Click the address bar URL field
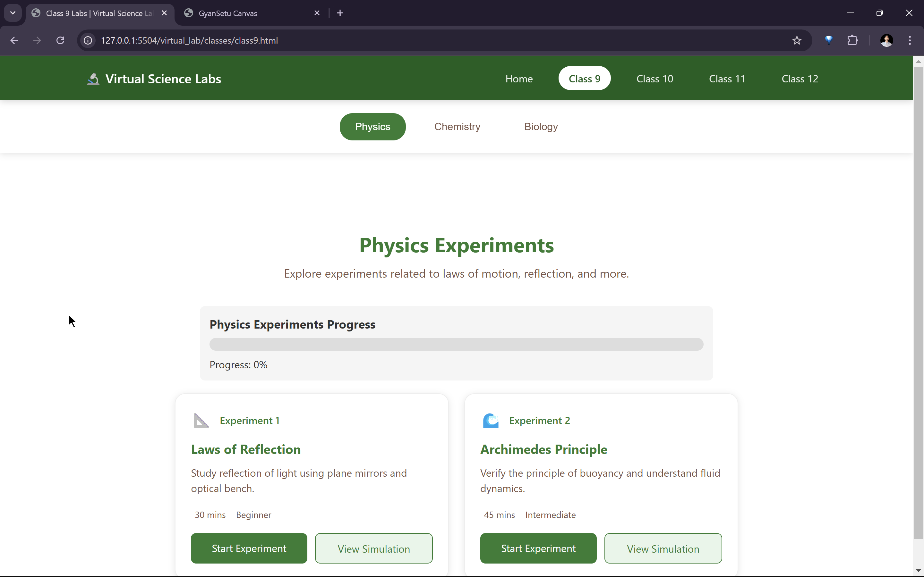 click(420, 40)
